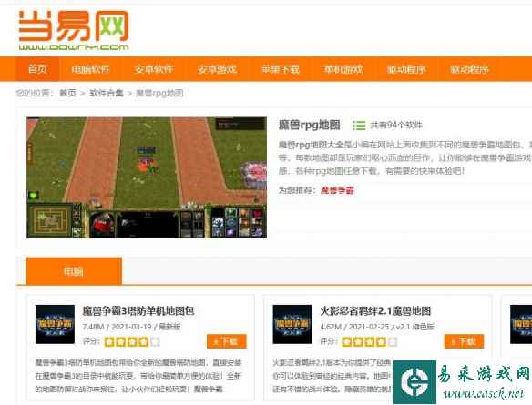
Task: Open 火影忍者羁绊2.1魔兽地图 game icon
Action: coord(292,324)
